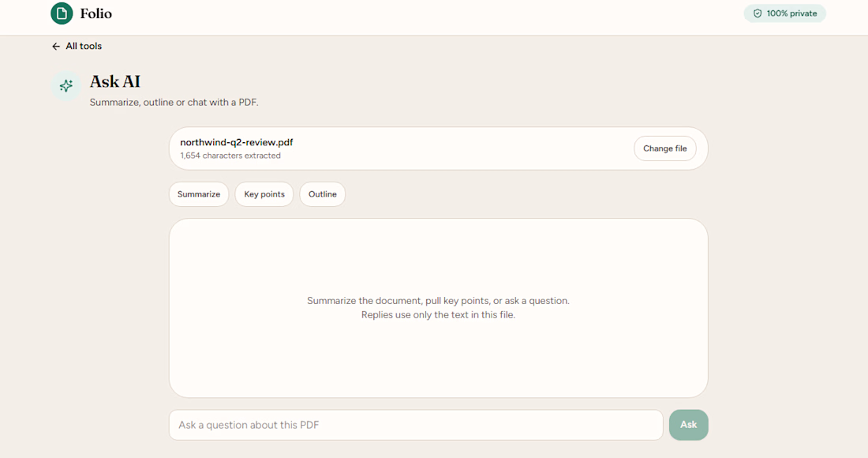Open the Change file button
This screenshot has height=458, width=868.
pyautogui.click(x=665, y=148)
